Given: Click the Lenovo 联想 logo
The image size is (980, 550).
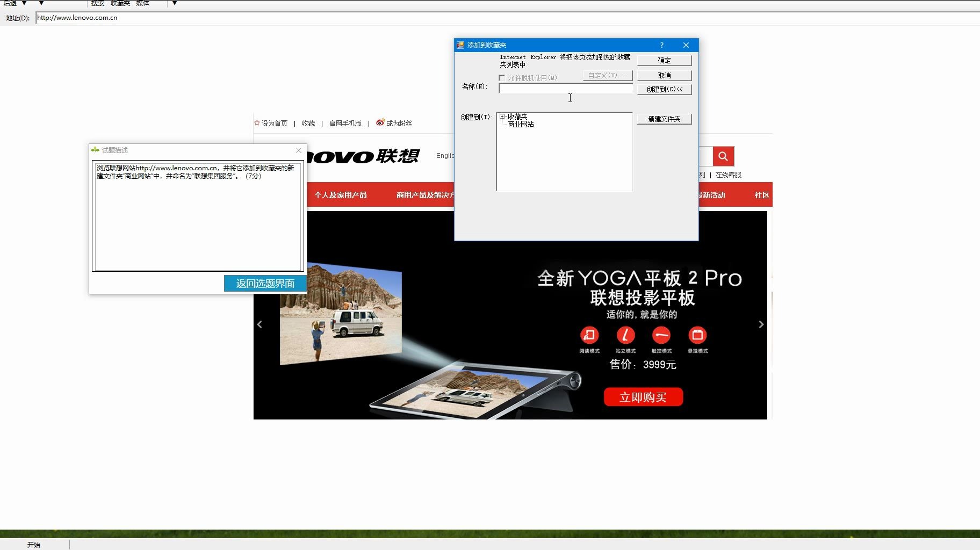Looking at the screenshot, I should 362,156.
